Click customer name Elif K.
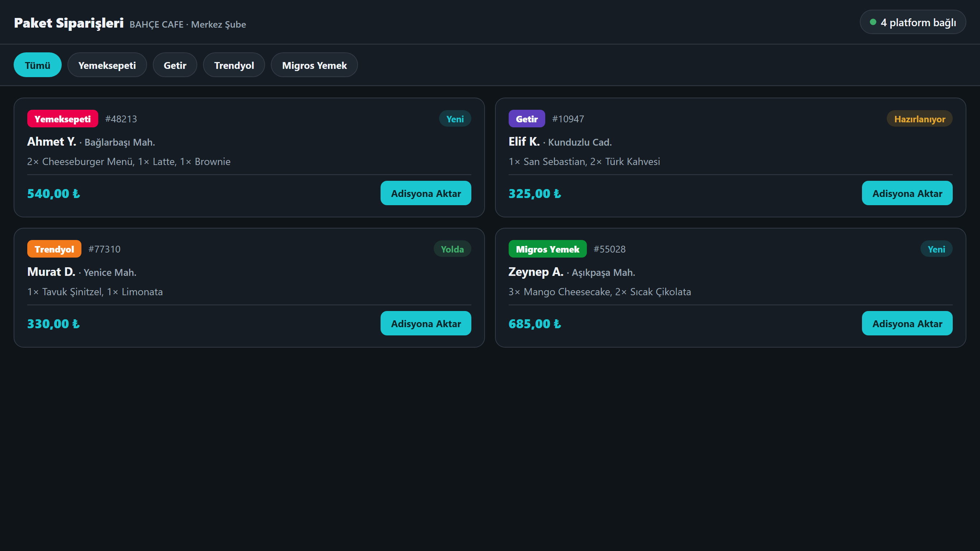Screen dimensions: 980x551 [x=524, y=142]
